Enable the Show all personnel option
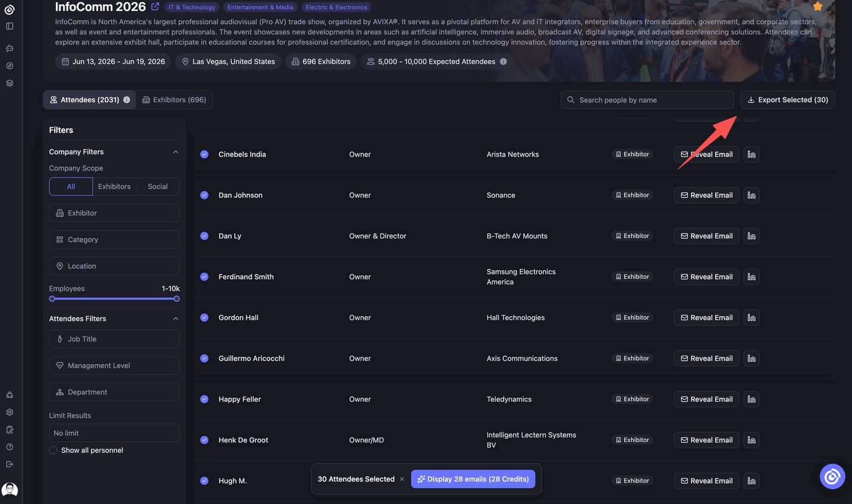 53,450
